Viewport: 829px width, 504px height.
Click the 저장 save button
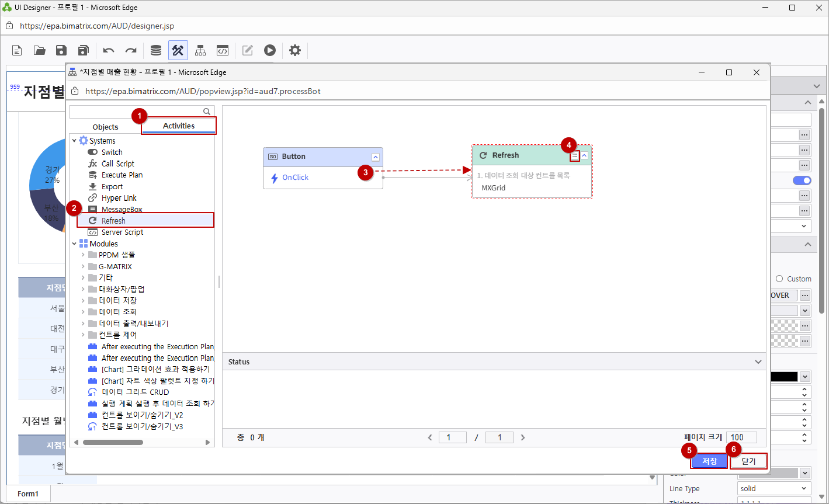709,461
